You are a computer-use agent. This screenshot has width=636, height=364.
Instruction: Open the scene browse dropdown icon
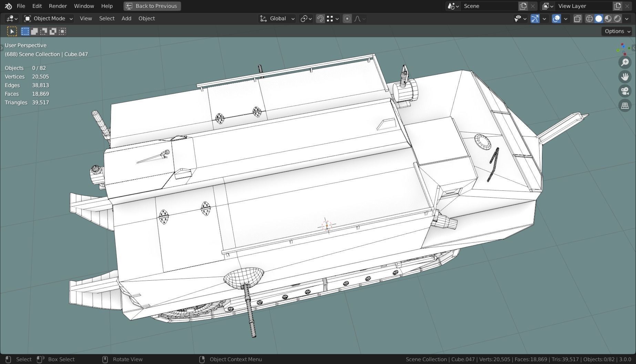pyautogui.click(x=453, y=6)
